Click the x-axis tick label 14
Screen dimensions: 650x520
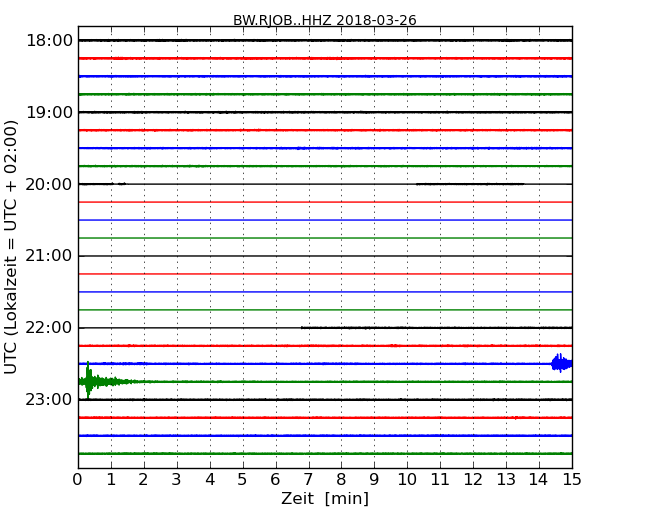pyautogui.click(x=539, y=480)
